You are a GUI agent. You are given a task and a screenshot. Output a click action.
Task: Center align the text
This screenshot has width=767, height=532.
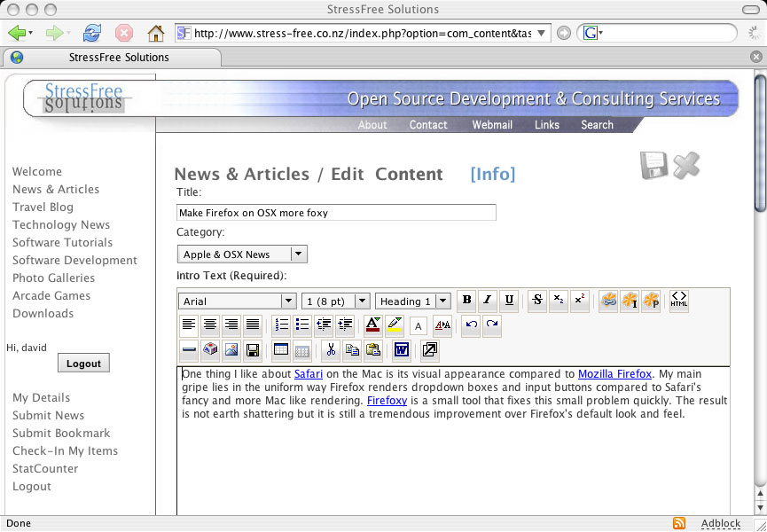click(x=210, y=325)
